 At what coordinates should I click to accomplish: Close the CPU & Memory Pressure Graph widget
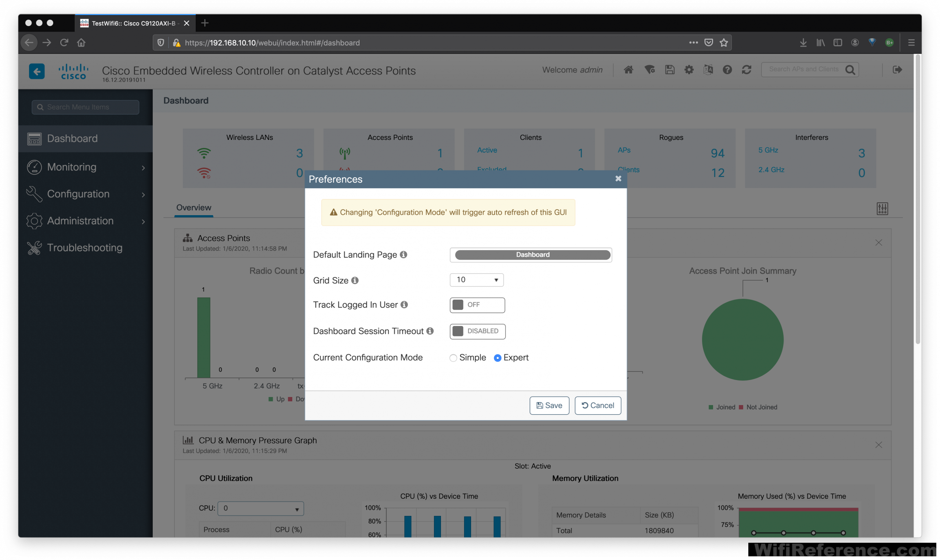(879, 445)
